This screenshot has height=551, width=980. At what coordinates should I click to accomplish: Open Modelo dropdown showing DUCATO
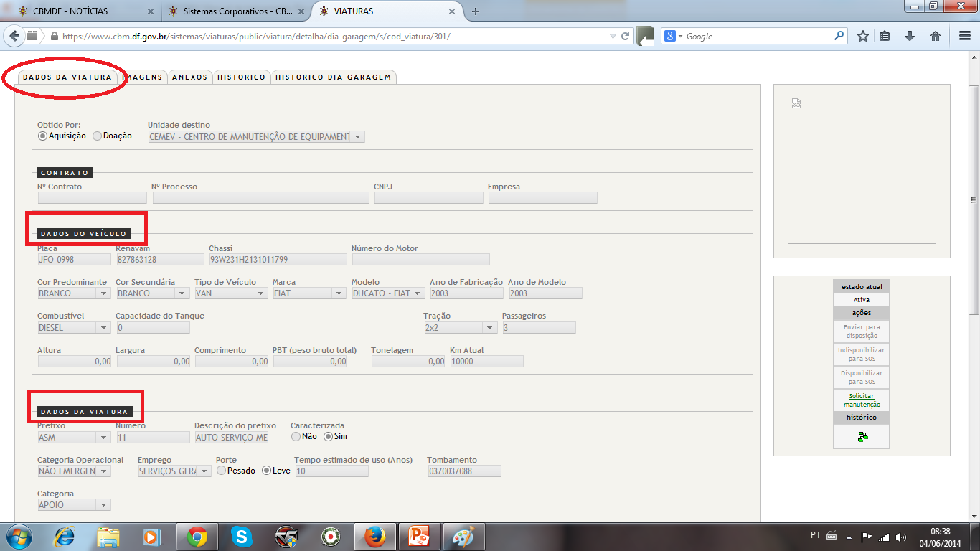388,293
